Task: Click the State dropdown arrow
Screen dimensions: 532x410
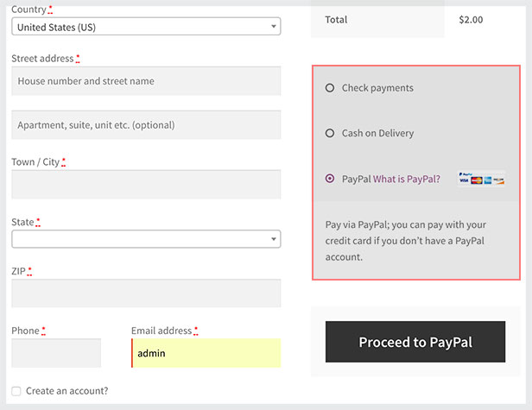Action: 274,239
